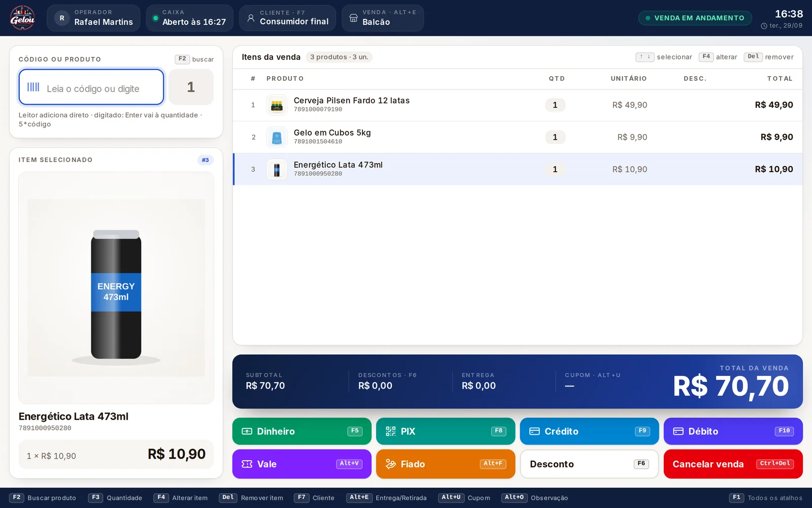Click the F4 alterar hint
The width and height of the screenshot is (812, 508).
pyautogui.click(x=718, y=57)
